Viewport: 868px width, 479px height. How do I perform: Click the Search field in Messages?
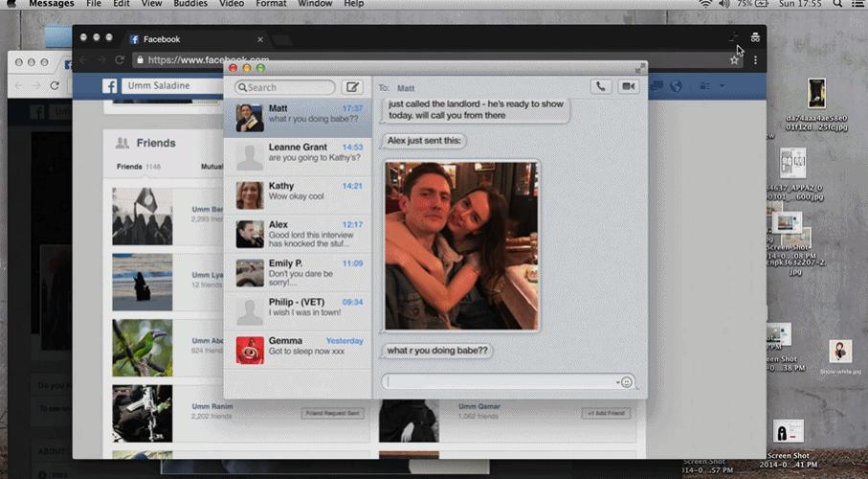coord(285,87)
